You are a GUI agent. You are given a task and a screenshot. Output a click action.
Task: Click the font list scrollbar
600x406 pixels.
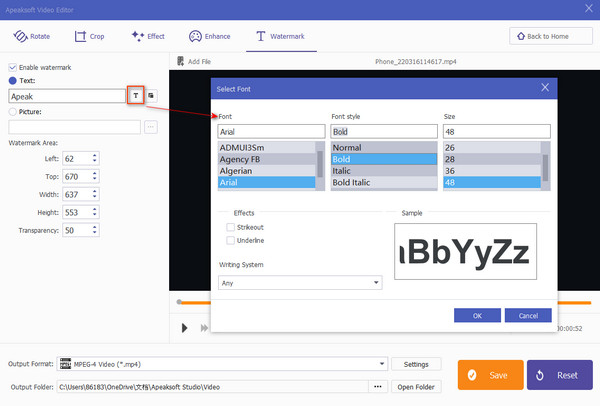click(x=320, y=164)
